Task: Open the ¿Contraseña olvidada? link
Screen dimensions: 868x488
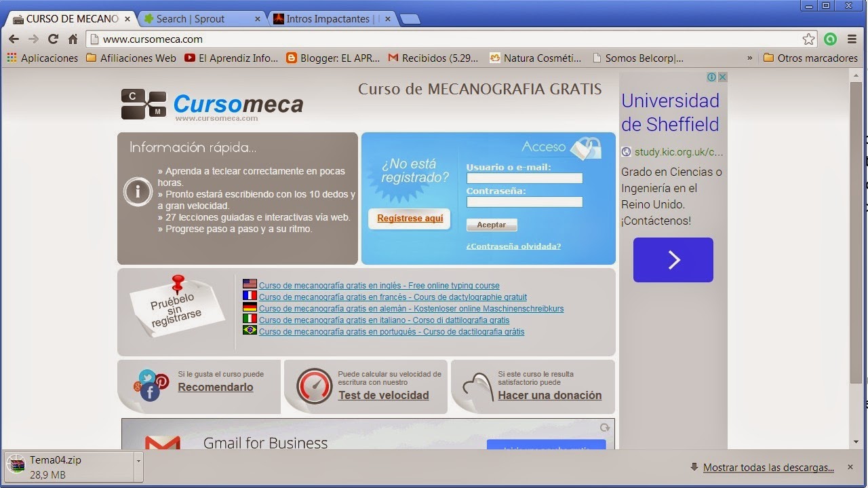Action: 513,246
